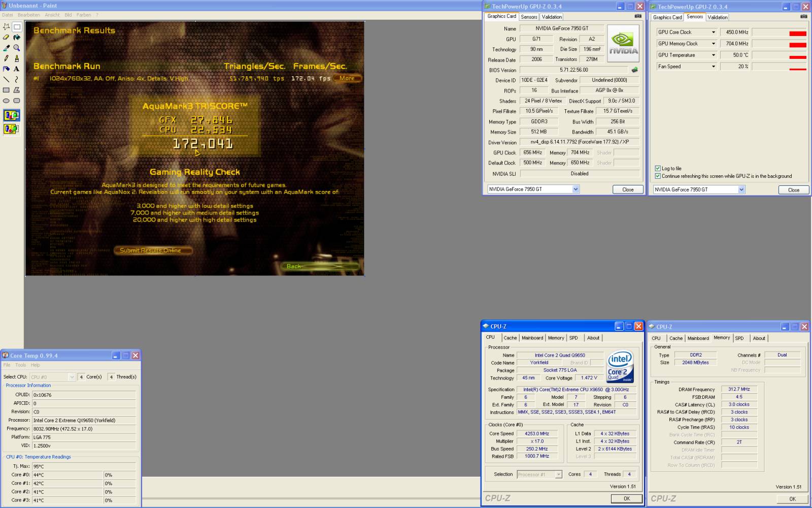Choose the transparent selection mode option
This screenshot has width=812, height=508.
point(11,129)
